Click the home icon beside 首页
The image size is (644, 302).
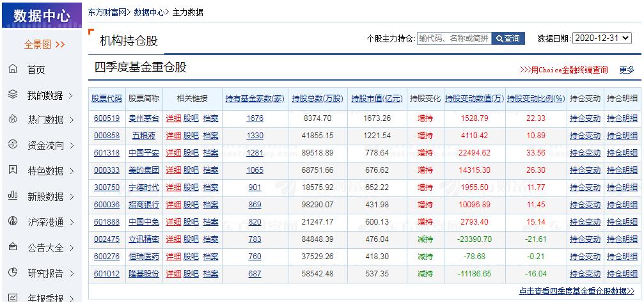click(13, 68)
